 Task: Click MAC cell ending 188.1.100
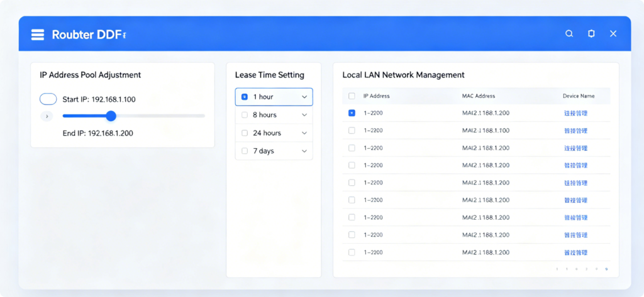pyautogui.click(x=486, y=131)
